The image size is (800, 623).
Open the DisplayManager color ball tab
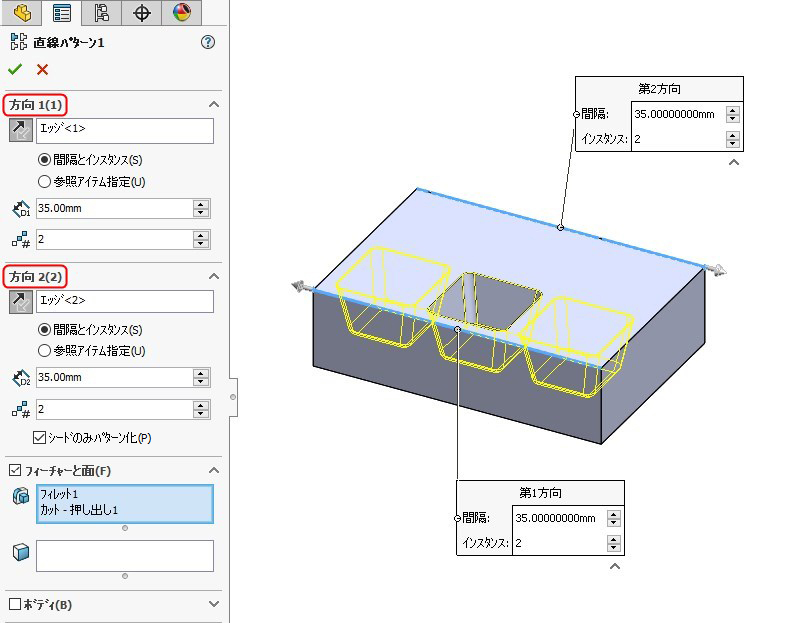181,12
